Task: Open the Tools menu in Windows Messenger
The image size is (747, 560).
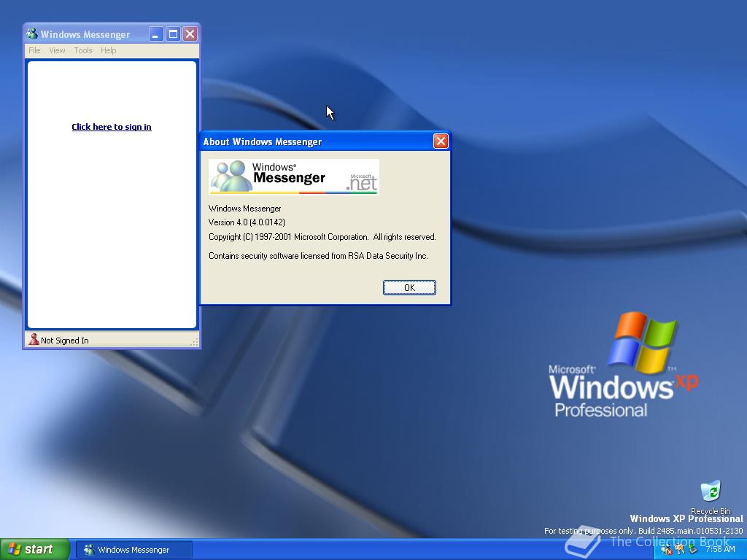Action: (83, 50)
